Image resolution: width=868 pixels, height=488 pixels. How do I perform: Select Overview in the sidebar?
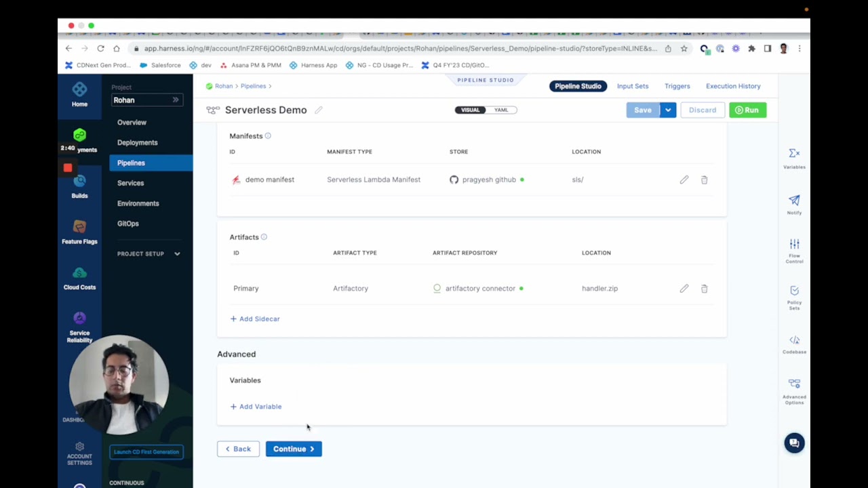[x=132, y=123]
